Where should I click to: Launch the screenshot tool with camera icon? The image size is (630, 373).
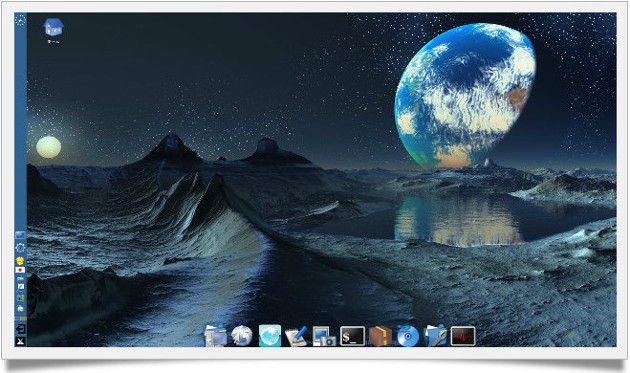tap(324, 336)
